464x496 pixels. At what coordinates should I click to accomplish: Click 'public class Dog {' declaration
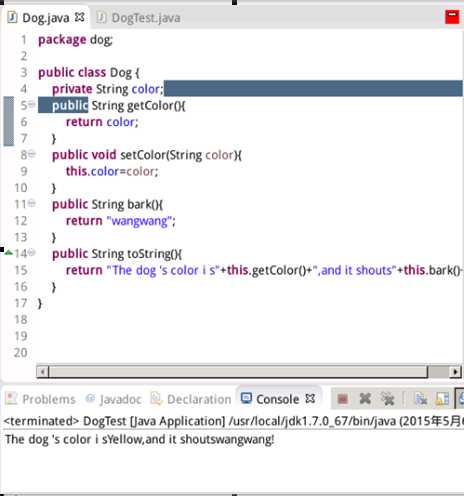tap(89, 72)
